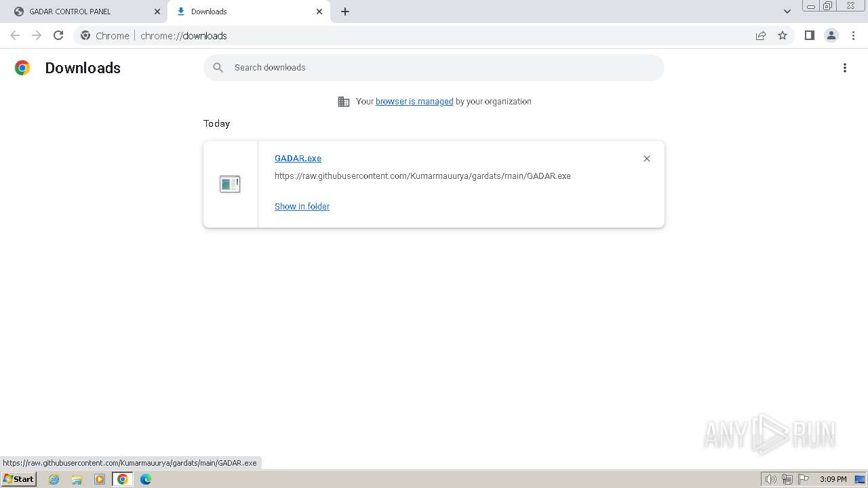This screenshot has height=488, width=868.
Task: Open the network status tray icon
Action: click(x=787, y=479)
